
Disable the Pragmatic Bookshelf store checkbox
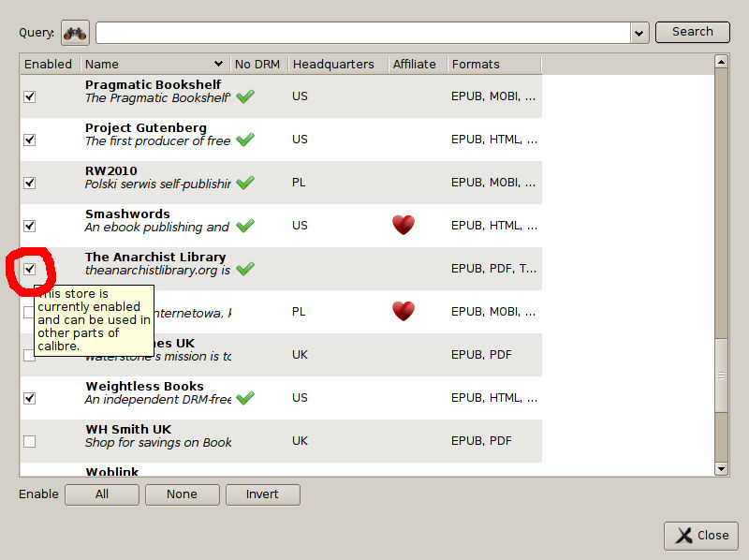coord(30,97)
